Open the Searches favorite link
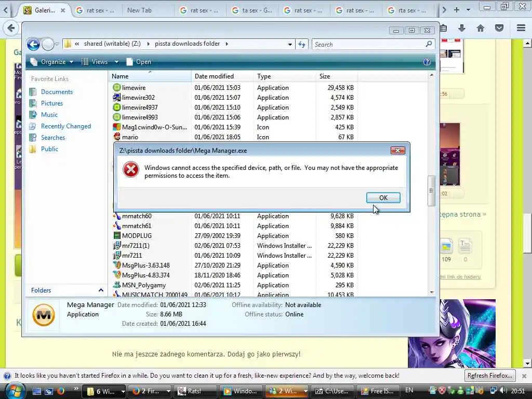The width and height of the screenshot is (532, 399). (53, 138)
